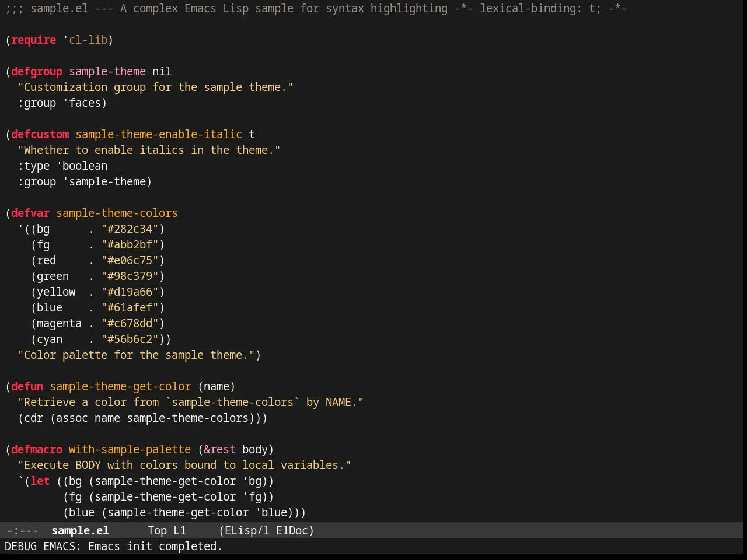This screenshot has width=747, height=560.
Task: Click the let keyword
Action: tap(40, 481)
